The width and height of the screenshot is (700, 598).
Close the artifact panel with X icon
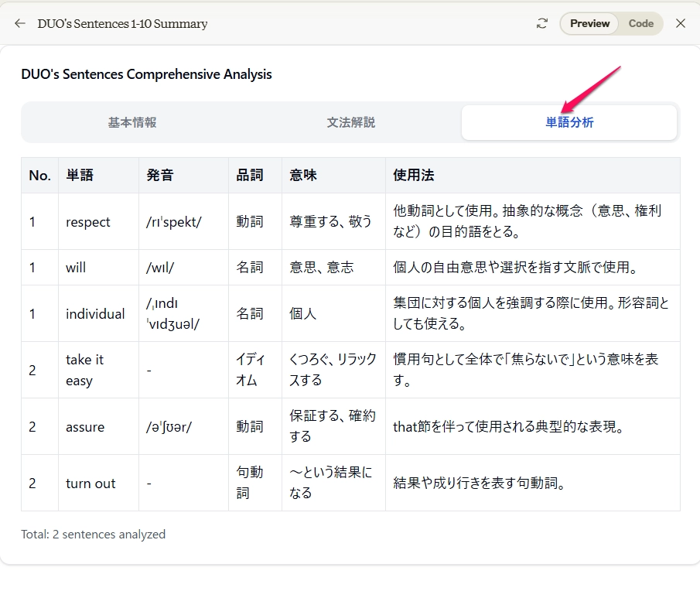681,23
